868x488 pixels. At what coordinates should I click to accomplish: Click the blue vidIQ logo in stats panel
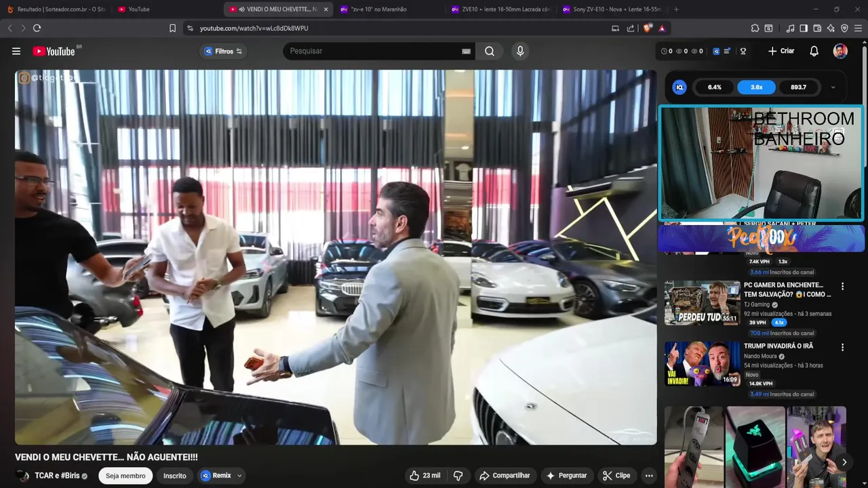679,87
